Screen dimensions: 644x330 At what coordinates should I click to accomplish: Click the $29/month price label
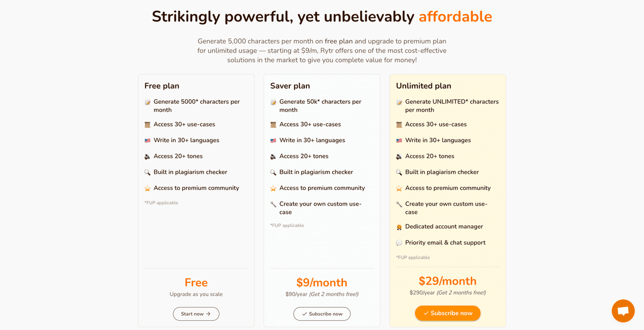[x=448, y=281]
